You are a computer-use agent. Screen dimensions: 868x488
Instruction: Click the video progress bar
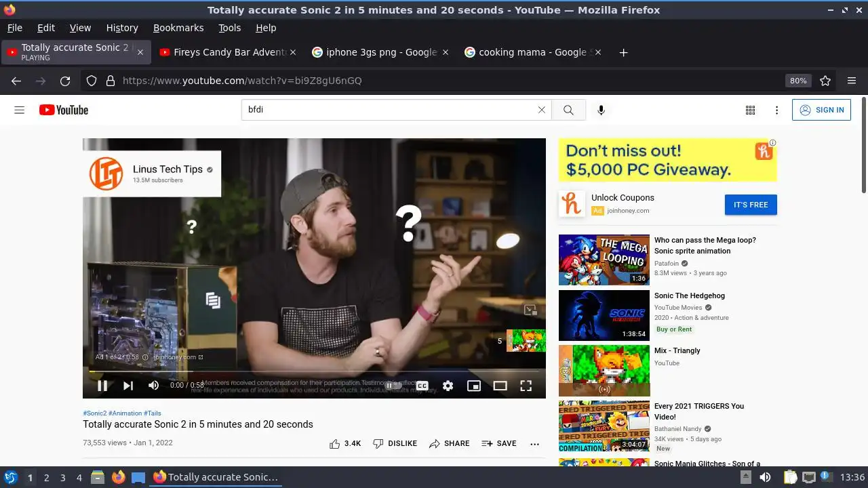[314, 371]
